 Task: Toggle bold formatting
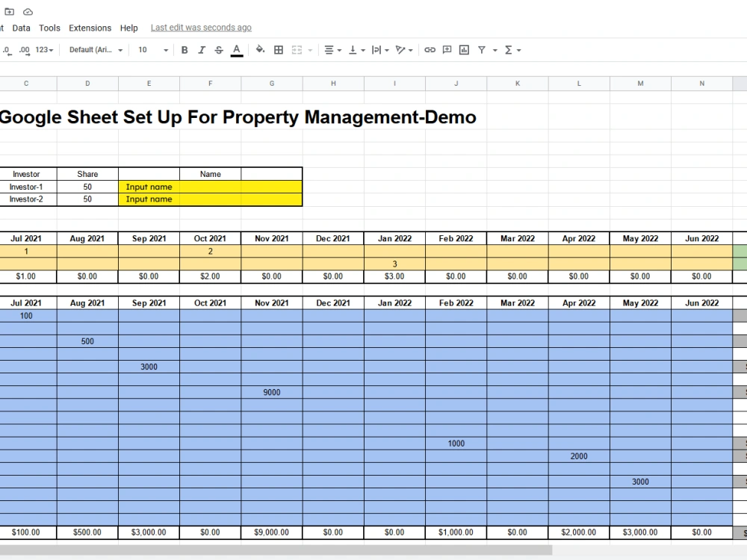[x=185, y=50]
